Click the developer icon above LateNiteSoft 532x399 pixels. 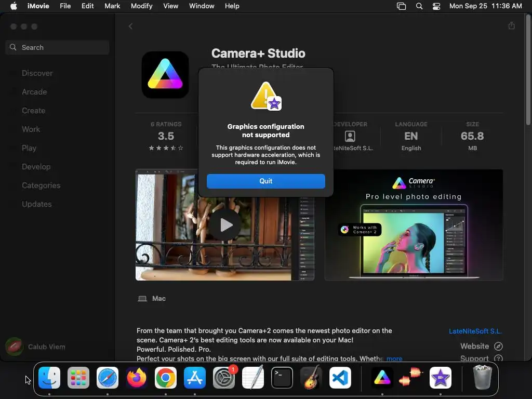[350, 137]
